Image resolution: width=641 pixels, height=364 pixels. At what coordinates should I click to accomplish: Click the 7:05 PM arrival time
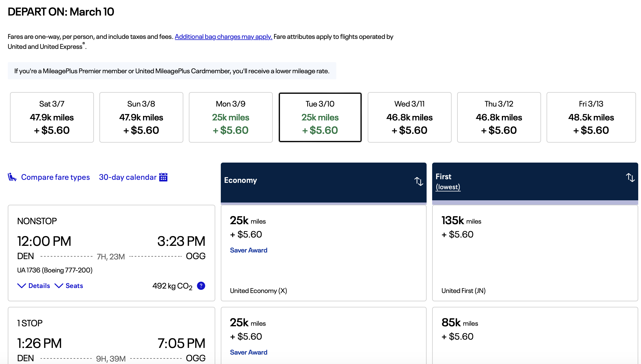(181, 343)
